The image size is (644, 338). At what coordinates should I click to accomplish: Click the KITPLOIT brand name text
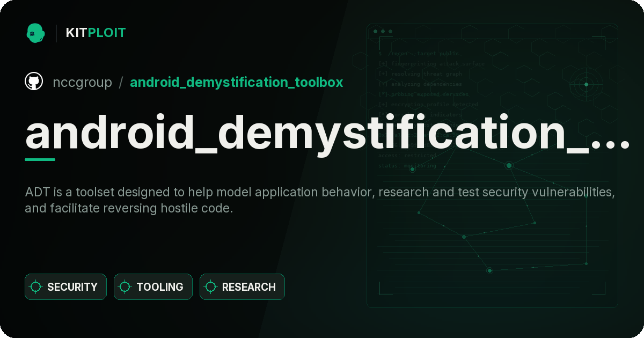click(96, 33)
